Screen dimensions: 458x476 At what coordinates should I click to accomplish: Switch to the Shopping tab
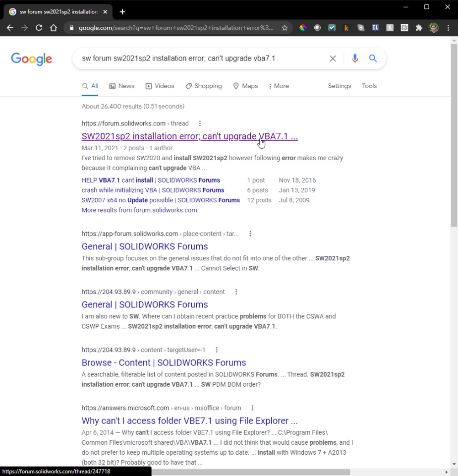(x=204, y=86)
